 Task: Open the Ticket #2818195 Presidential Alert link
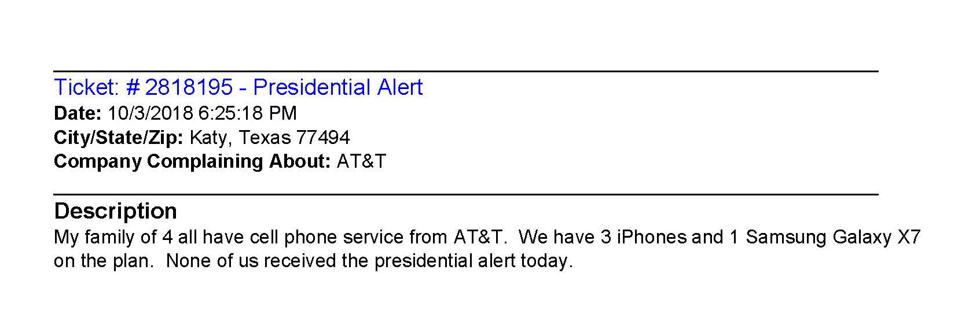(238, 87)
